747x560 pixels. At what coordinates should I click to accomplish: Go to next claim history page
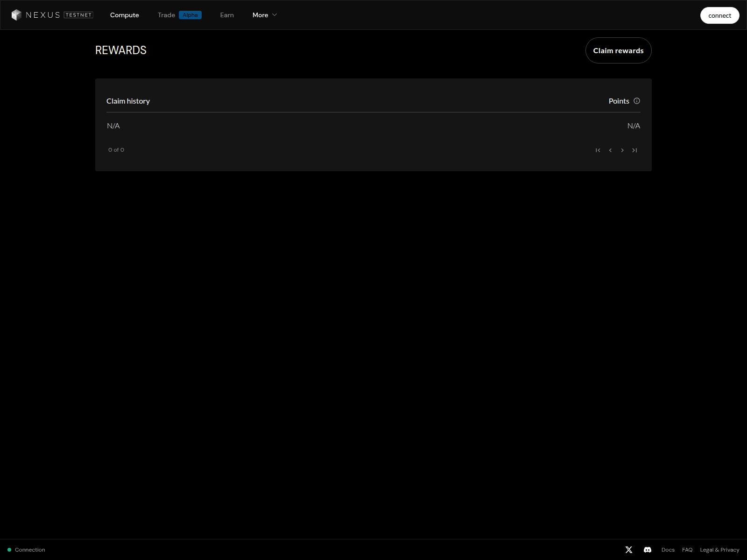[x=622, y=150]
